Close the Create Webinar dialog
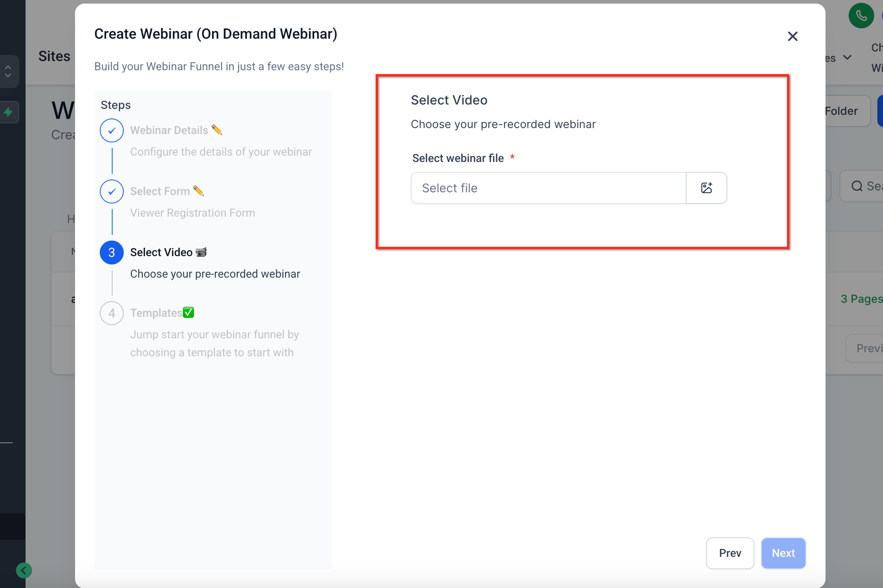This screenshot has height=588, width=883. click(x=792, y=36)
